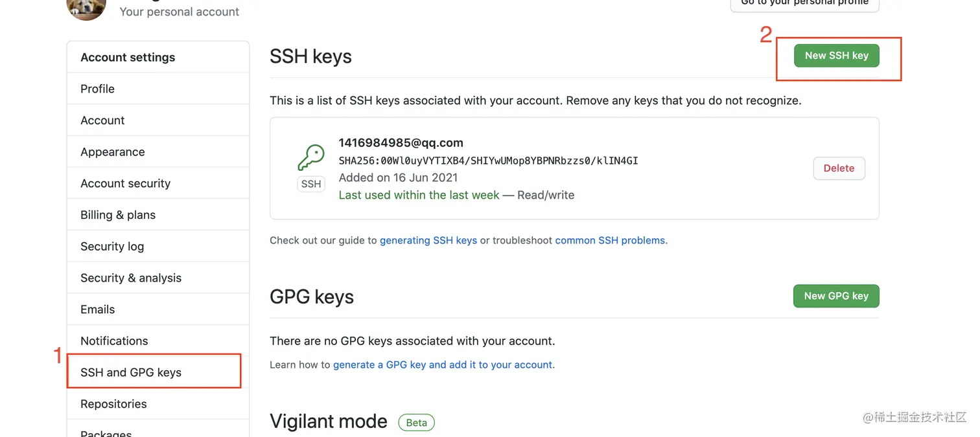
Task: Open Billing & plans section
Action: point(118,215)
